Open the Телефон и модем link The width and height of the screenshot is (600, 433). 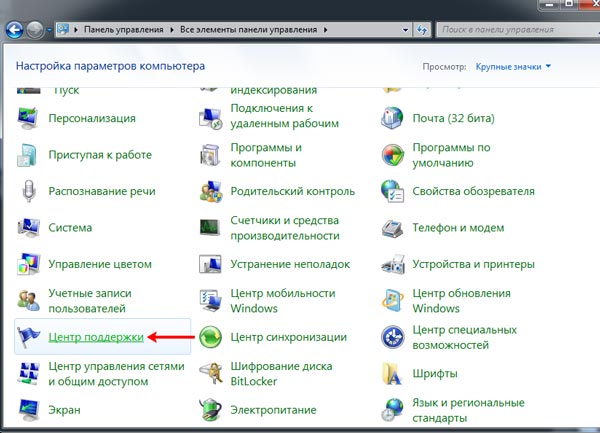[458, 228]
